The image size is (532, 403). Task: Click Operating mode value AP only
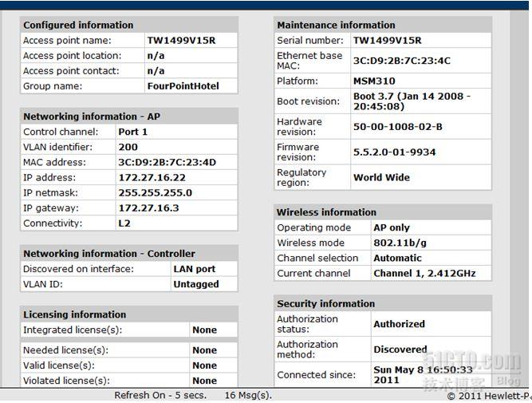392,227
